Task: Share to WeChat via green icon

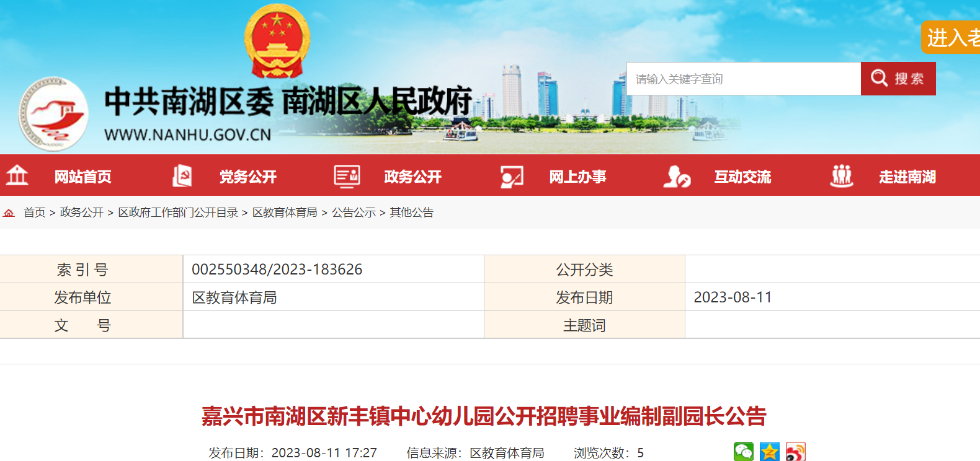Action: click(x=744, y=452)
